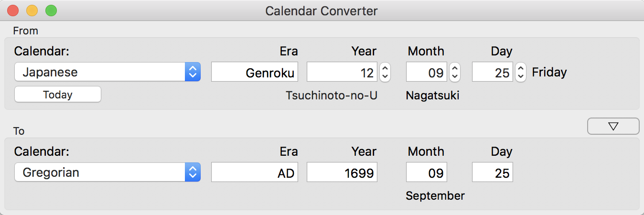Open the Japanese calendar dropdown
The width and height of the screenshot is (644, 215).
click(x=107, y=72)
